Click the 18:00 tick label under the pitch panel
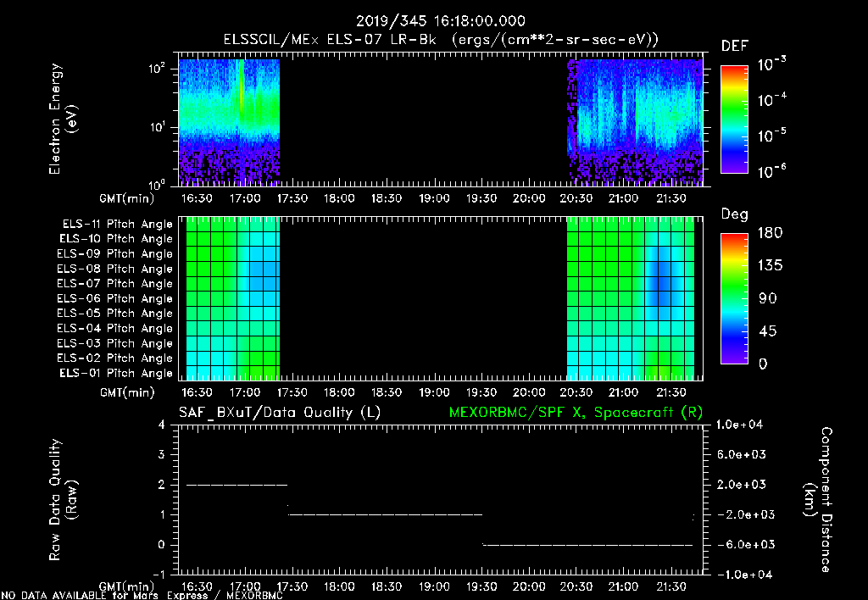The image size is (868, 600). [x=339, y=392]
